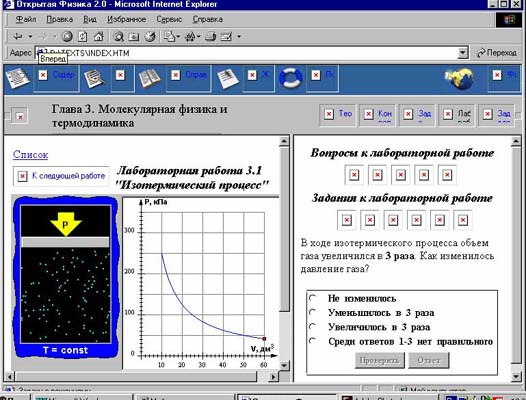Screen dimensions: 526x400
Task: Follow the Список link
Action: point(31,154)
